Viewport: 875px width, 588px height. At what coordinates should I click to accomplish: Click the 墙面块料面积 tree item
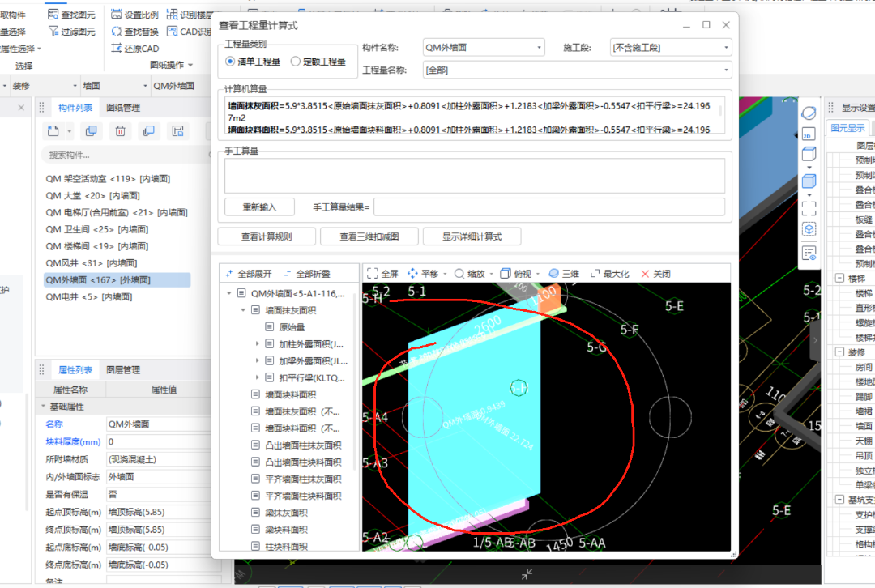[290, 394]
